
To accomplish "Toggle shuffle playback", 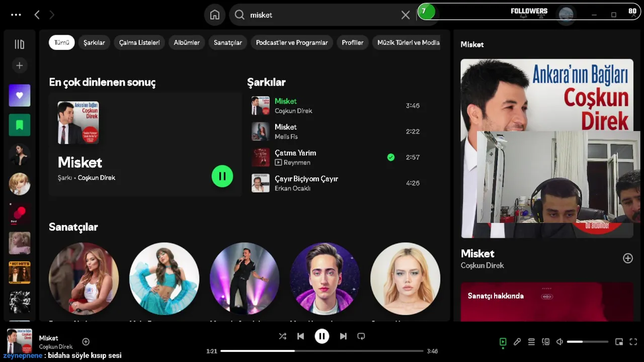I will pos(283,336).
